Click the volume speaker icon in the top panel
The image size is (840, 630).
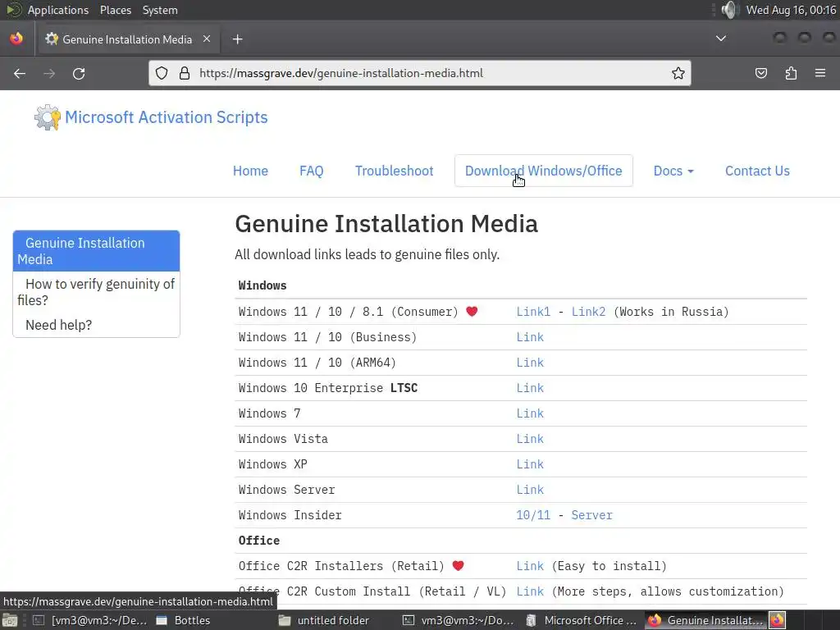point(729,10)
